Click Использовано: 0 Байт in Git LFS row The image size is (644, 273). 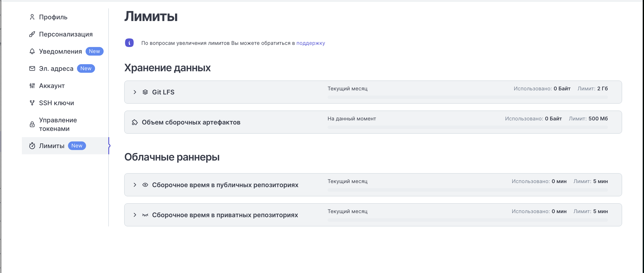click(542, 89)
